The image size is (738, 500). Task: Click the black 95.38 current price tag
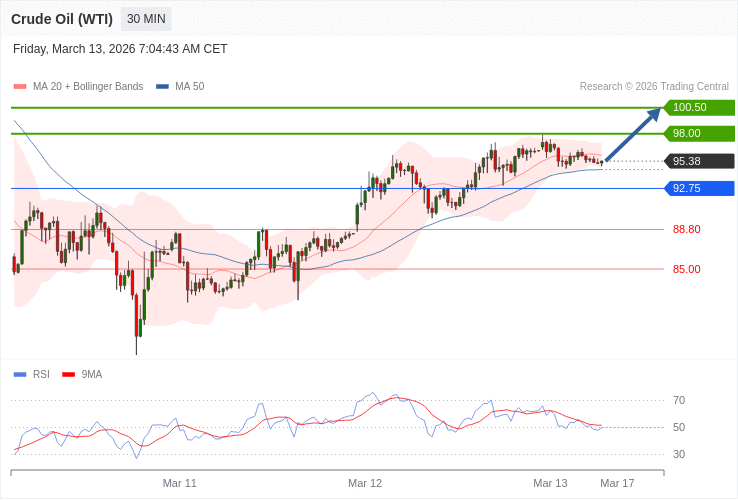tap(699, 161)
